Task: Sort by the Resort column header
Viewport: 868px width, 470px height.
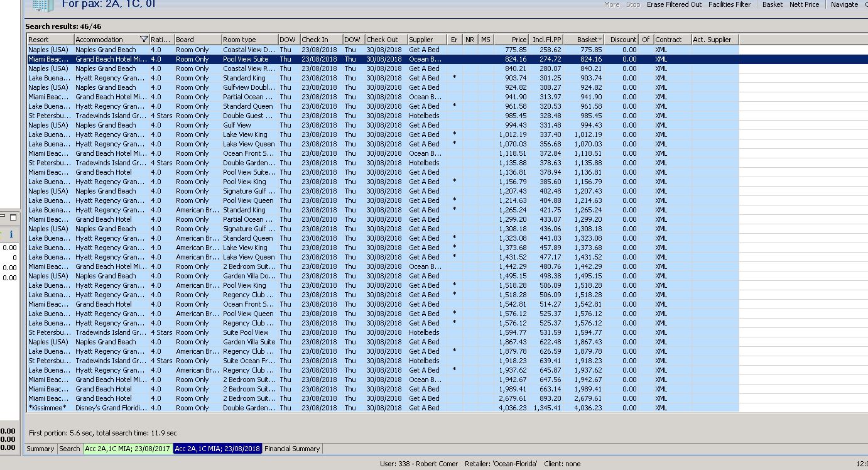Action: [x=50, y=40]
